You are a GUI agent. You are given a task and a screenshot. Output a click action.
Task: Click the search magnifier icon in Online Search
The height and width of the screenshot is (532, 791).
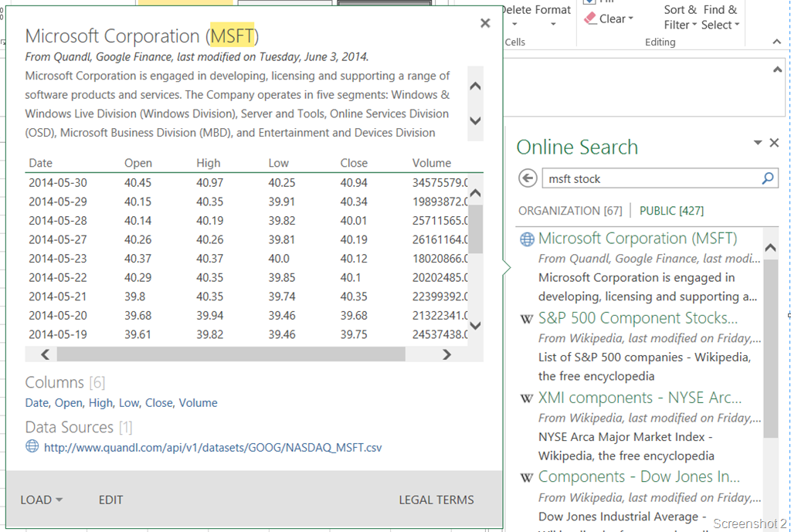pos(767,178)
